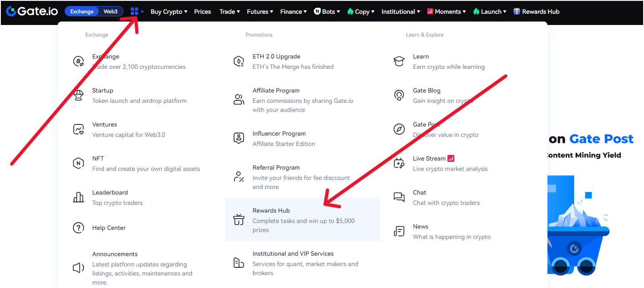The width and height of the screenshot is (644, 288).
Task: Open the apps grid menu icon
Action: 135,11
